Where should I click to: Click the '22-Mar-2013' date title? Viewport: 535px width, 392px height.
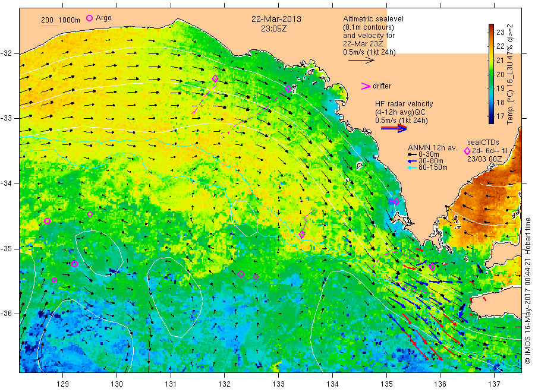(x=276, y=19)
